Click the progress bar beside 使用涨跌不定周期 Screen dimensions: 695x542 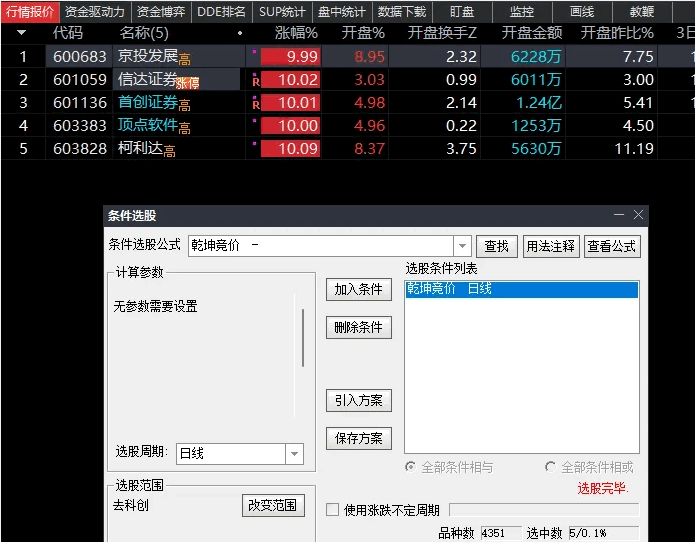544,510
